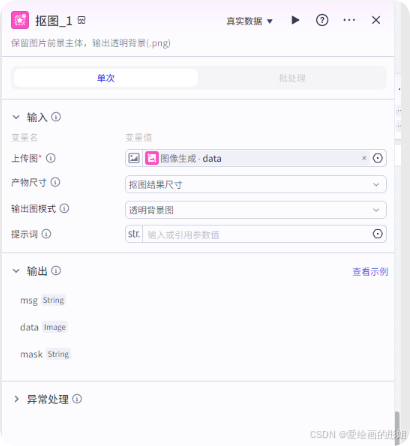Click the pink 抠图 node icon
This screenshot has width=410, height=446.
click(20, 20)
